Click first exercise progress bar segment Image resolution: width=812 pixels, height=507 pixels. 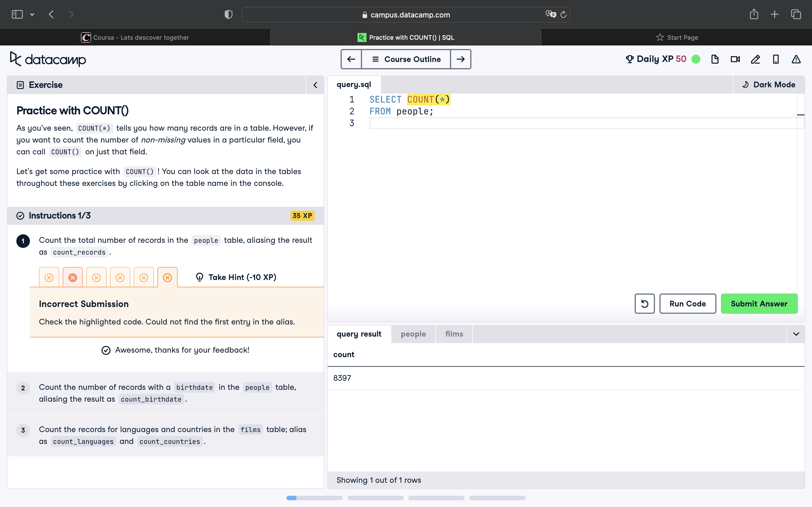[x=314, y=498]
